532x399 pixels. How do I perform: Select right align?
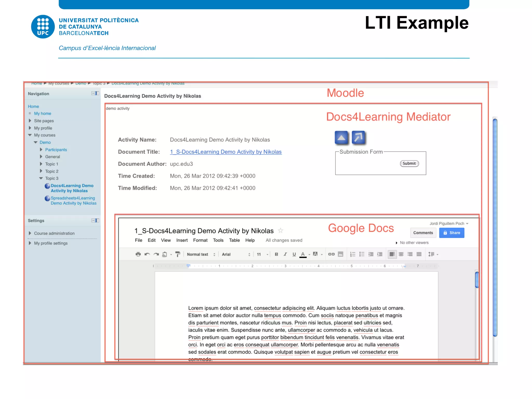point(410,254)
